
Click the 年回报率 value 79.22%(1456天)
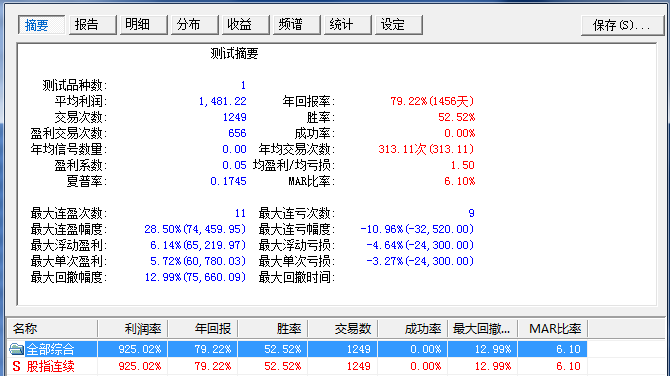click(x=432, y=101)
